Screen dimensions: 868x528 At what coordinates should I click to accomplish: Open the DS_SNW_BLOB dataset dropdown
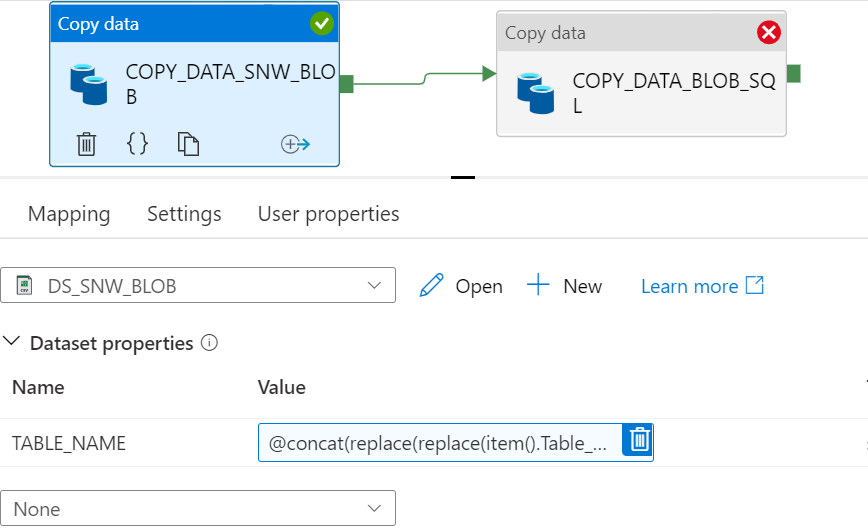tap(198, 285)
